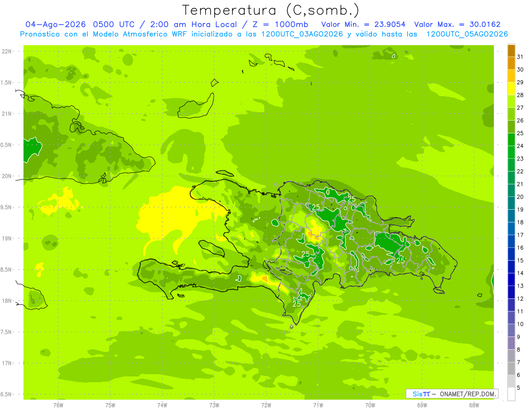Click the "22N" latitude axis label

(7, 51)
